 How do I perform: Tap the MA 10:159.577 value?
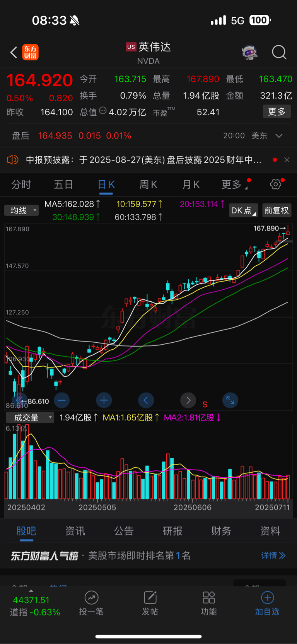click(140, 204)
